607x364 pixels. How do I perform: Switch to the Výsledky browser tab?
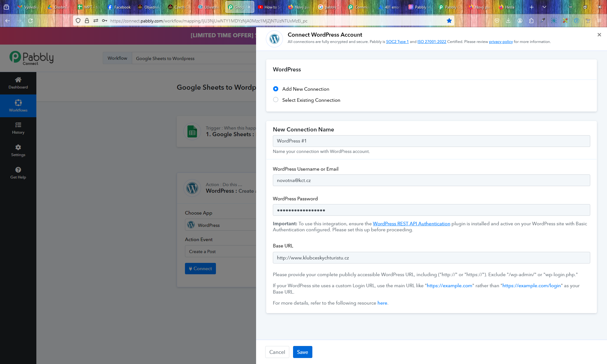(x=28, y=7)
